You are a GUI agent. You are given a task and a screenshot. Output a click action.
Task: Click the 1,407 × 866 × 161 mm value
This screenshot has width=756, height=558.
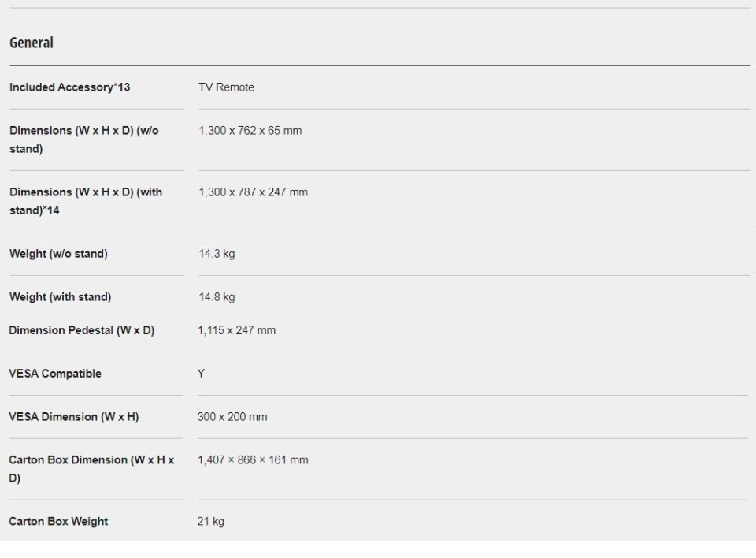pyautogui.click(x=253, y=460)
